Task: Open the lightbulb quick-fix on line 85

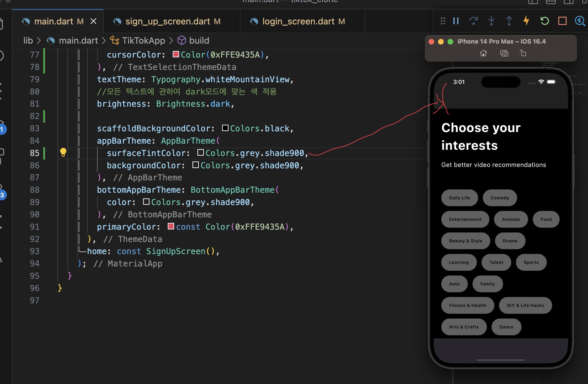Action: click(x=63, y=152)
